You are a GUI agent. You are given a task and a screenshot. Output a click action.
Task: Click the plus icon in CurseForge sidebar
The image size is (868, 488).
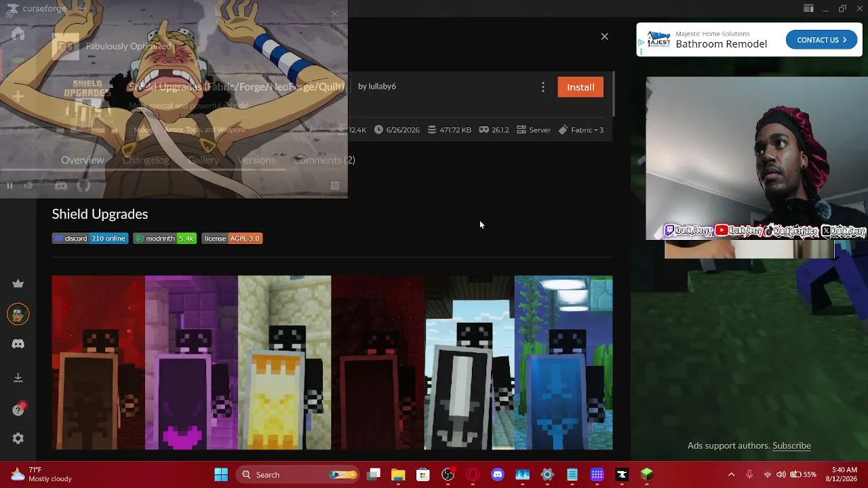[18, 97]
